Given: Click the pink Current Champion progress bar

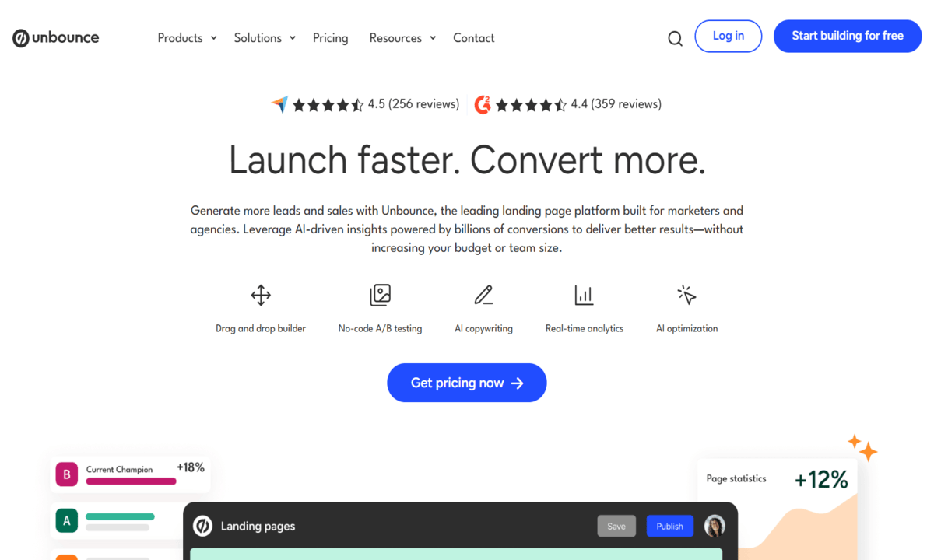Looking at the screenshot, I should (x=131, y=481).
